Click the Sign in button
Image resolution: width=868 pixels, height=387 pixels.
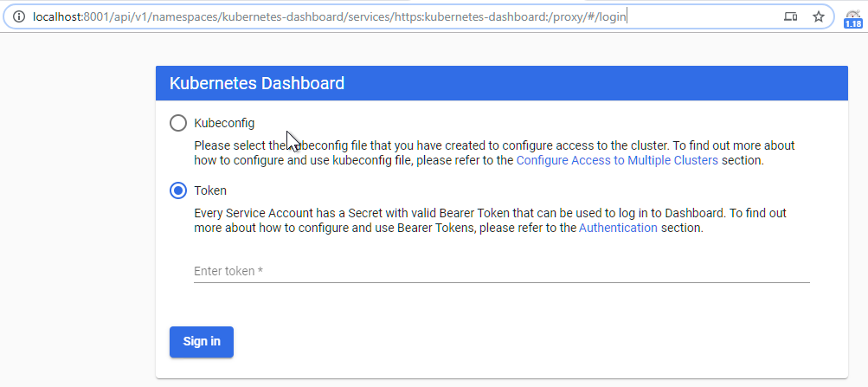[x=202, y=342]
